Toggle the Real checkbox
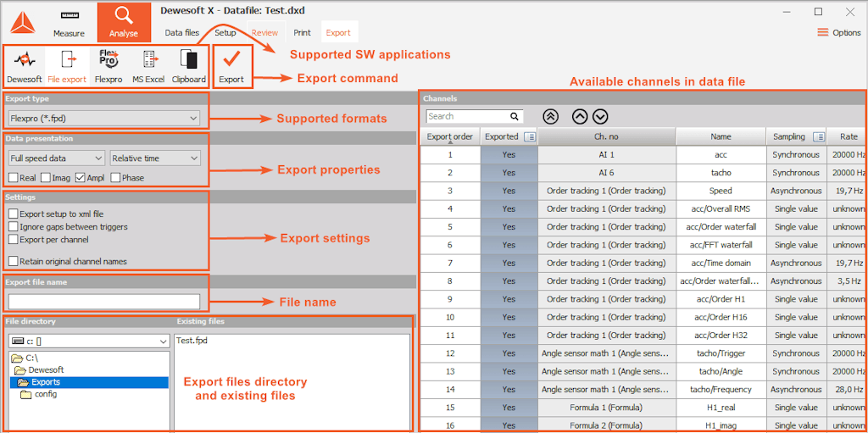This screenshot has width=868, height=433. click(14, 178)
